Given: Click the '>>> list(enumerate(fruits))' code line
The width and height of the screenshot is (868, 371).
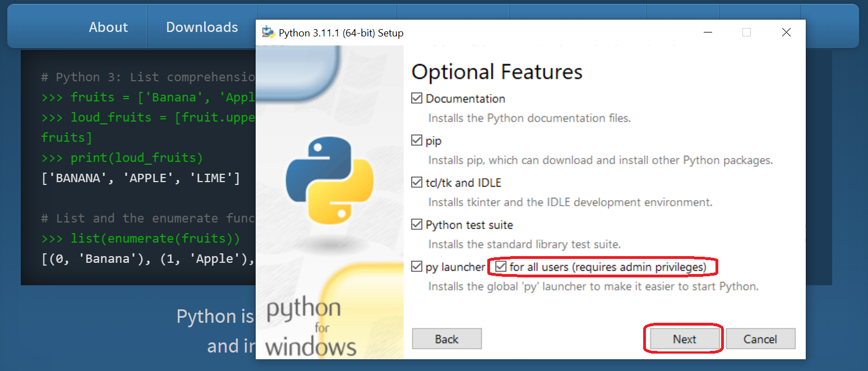Looking at the screenshot, I should [141, 239].
